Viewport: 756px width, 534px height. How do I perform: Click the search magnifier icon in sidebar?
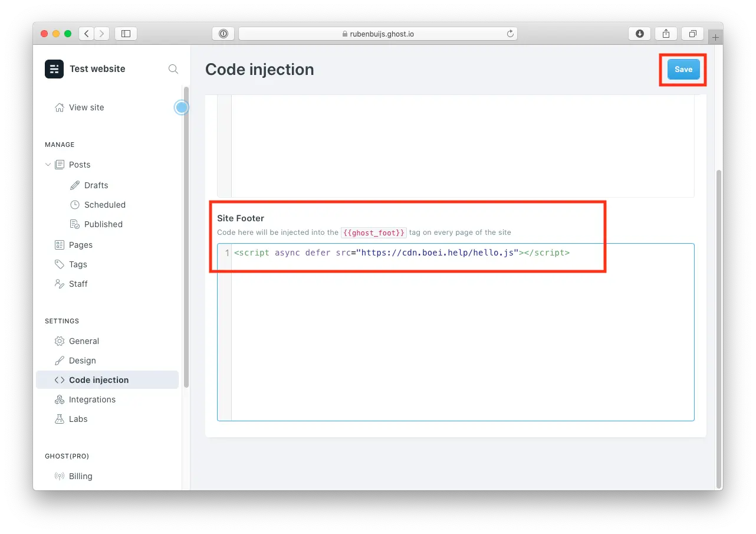click(x=173, y=69)
